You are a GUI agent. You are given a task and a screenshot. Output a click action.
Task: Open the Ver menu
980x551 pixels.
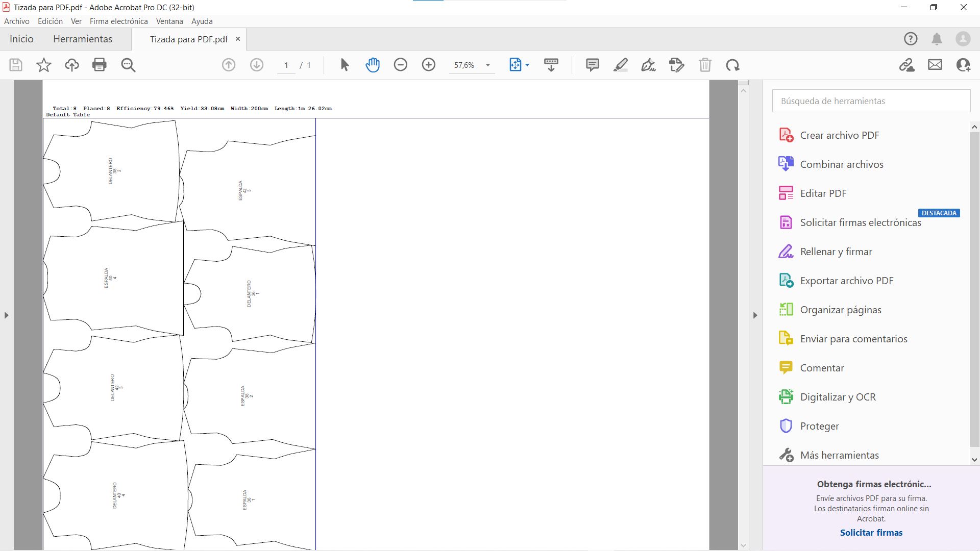[x=76, y=21]
